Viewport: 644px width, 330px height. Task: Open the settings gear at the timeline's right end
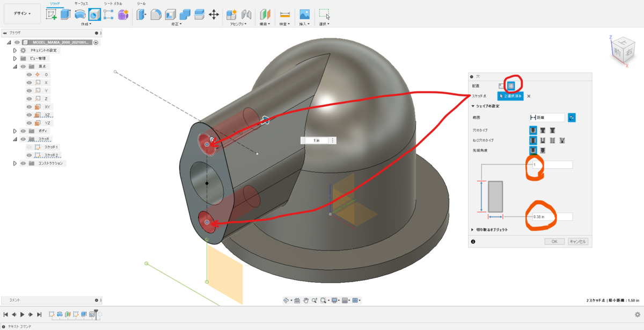637,314
